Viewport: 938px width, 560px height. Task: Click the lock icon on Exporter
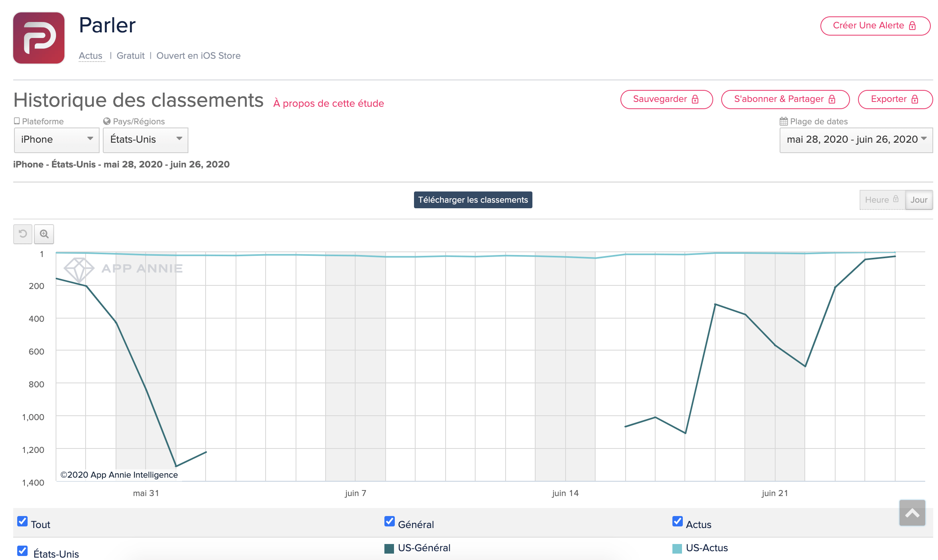click(915, 100)
